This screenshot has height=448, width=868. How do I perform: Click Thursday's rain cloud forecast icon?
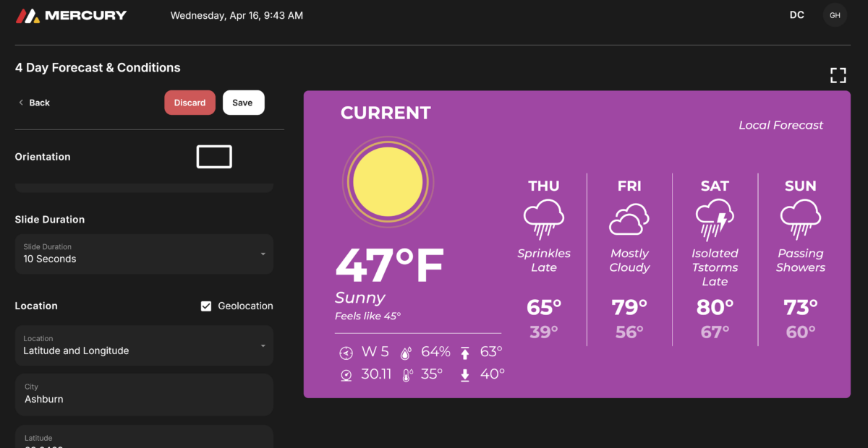(544, 220)
